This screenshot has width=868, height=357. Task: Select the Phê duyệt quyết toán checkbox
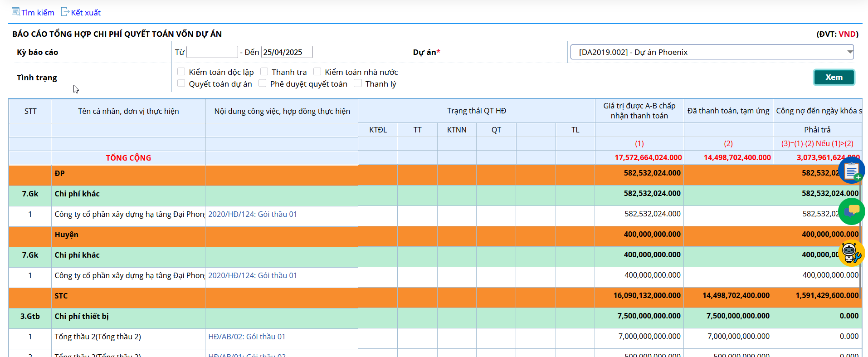click(263, 83)
